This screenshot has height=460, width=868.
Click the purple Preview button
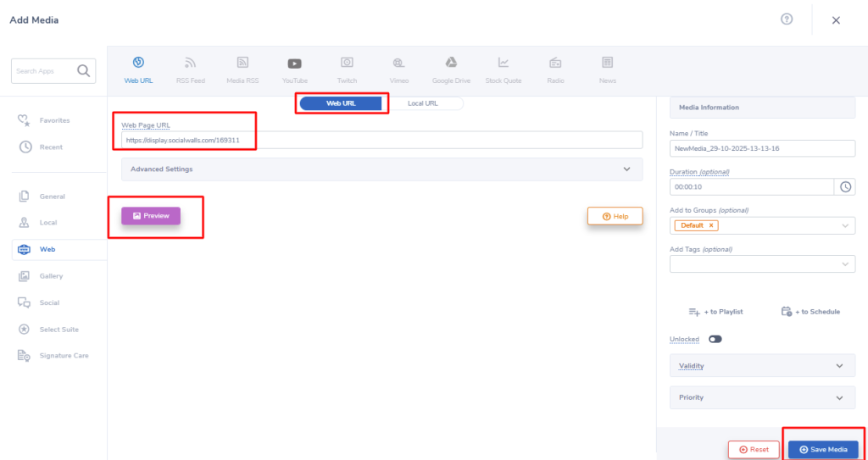(x=151, y=216)
